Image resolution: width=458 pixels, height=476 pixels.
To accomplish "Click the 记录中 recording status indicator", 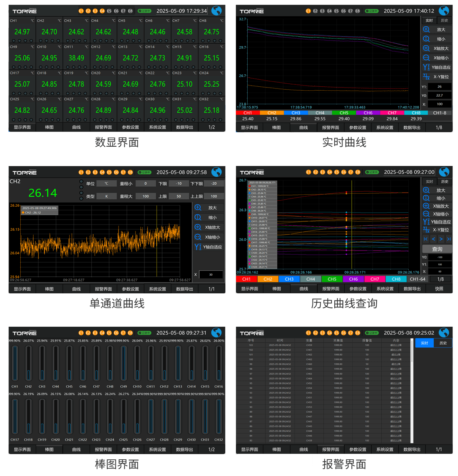I will point(144,11).
